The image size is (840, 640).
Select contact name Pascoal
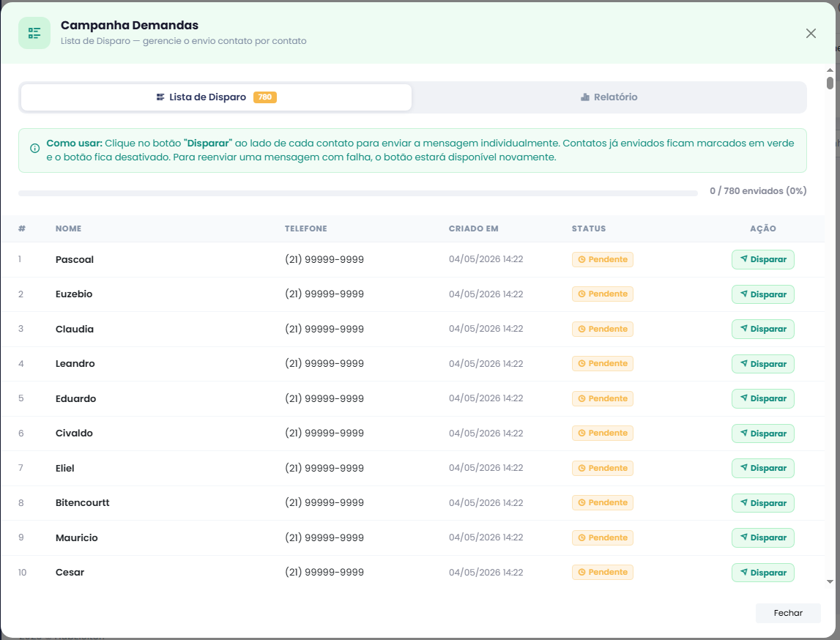coord(75,259)
